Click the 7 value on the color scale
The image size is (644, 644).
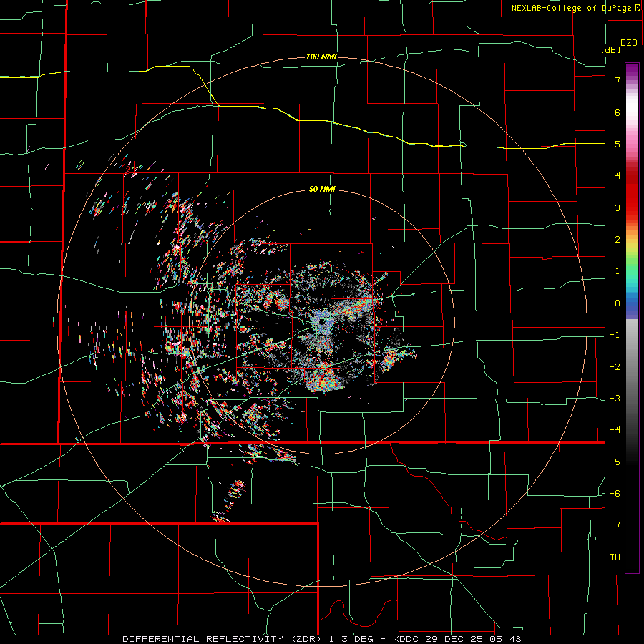coord(618,80)
